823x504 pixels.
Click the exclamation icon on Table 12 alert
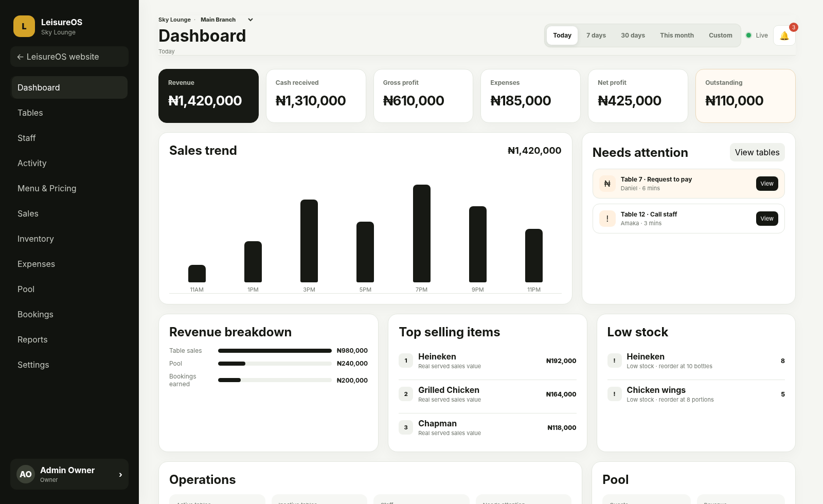point(607,219)
